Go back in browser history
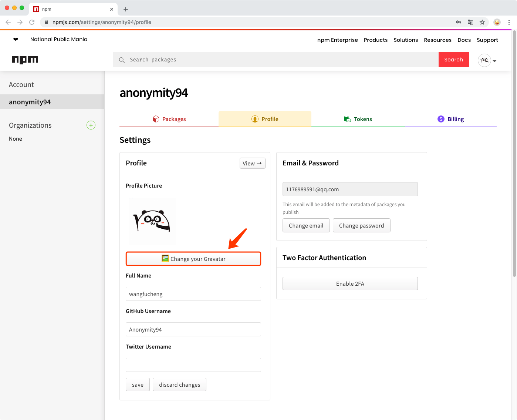This screenshot has width=517, height=420. pos(8,22)
